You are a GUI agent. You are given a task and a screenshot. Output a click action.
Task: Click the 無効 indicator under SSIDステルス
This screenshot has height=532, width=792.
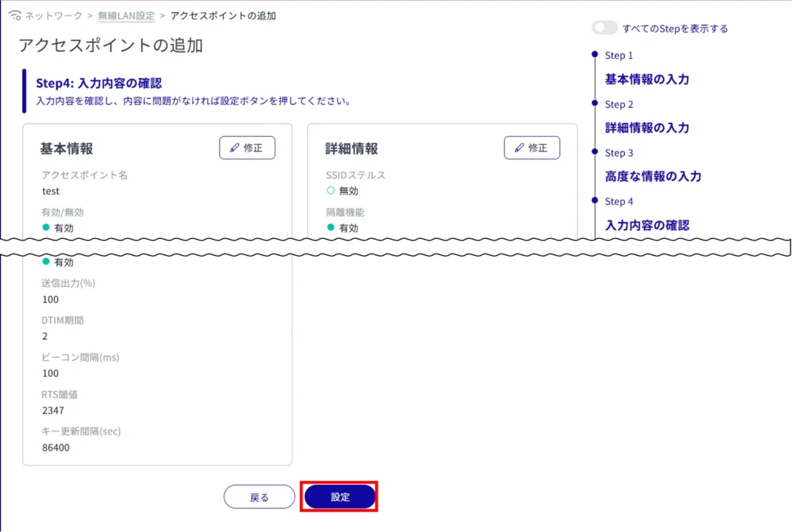(331, 191)
